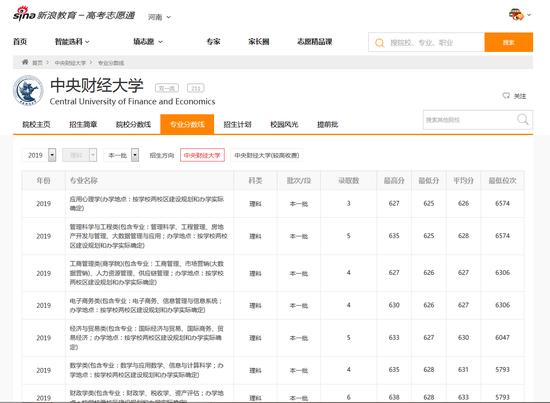Click the 6047 lowest rank cell
Image resolution: width=550 pixels, height=403 pixels.
(x=502, y=337)
